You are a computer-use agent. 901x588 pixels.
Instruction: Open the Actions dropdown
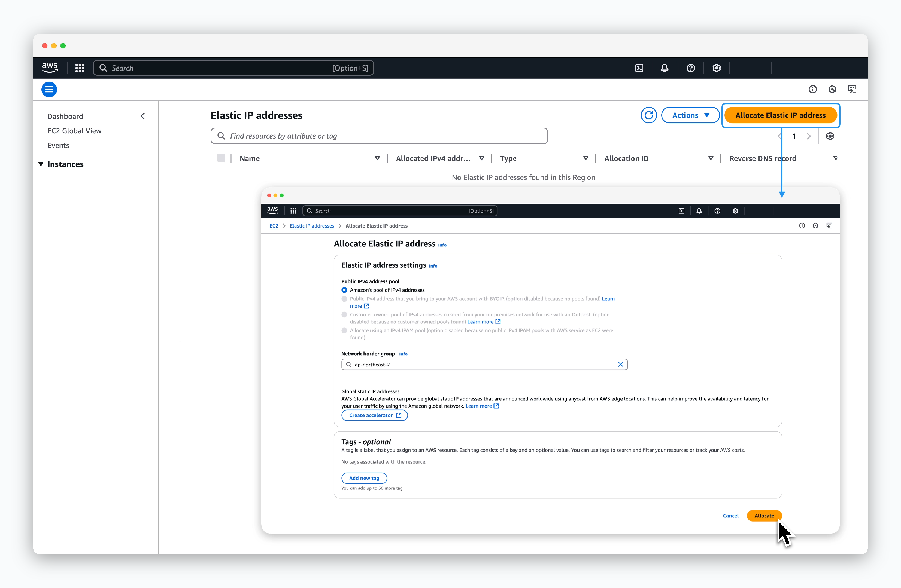click(x=690, y=115)
